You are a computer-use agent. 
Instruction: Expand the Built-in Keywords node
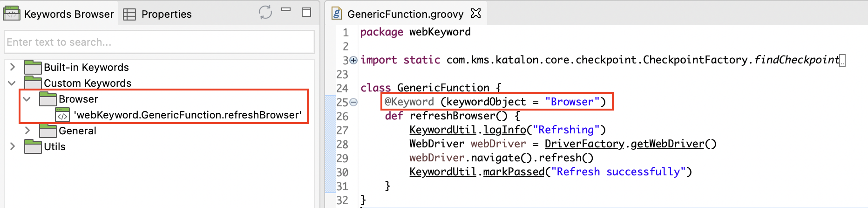coord(13,67)
